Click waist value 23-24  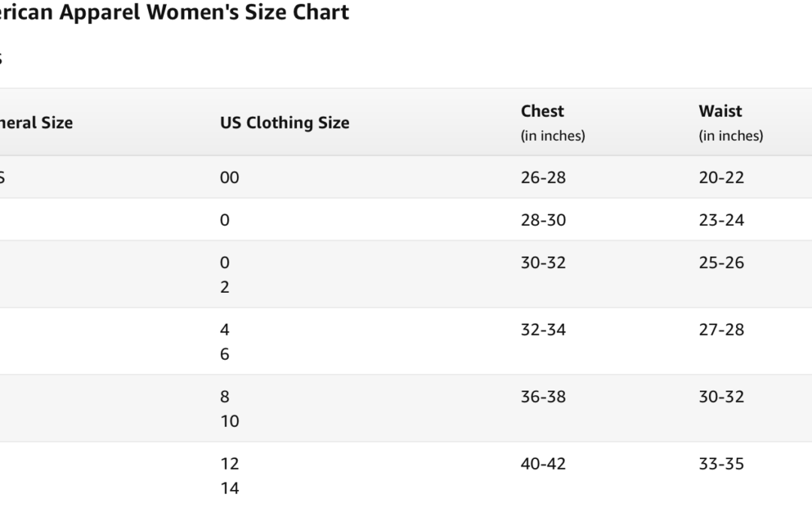721,221
